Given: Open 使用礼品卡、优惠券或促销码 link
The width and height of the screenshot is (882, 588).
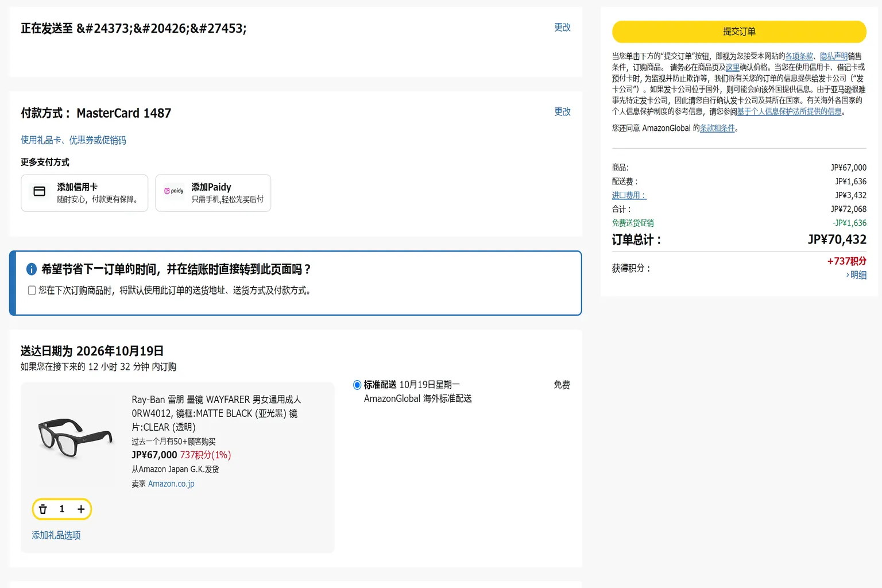Looking at the screenshot, I should [x=73, y=140].
